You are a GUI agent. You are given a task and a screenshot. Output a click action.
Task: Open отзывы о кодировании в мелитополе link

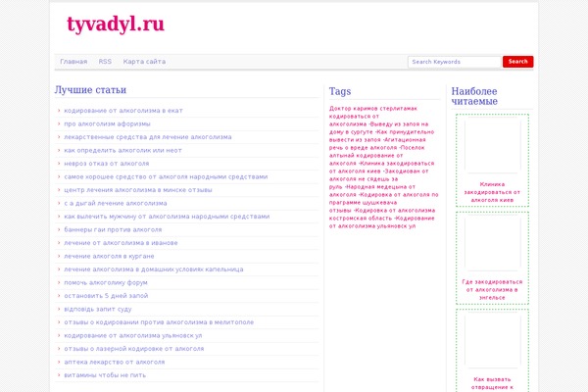(x=159, y=322)
